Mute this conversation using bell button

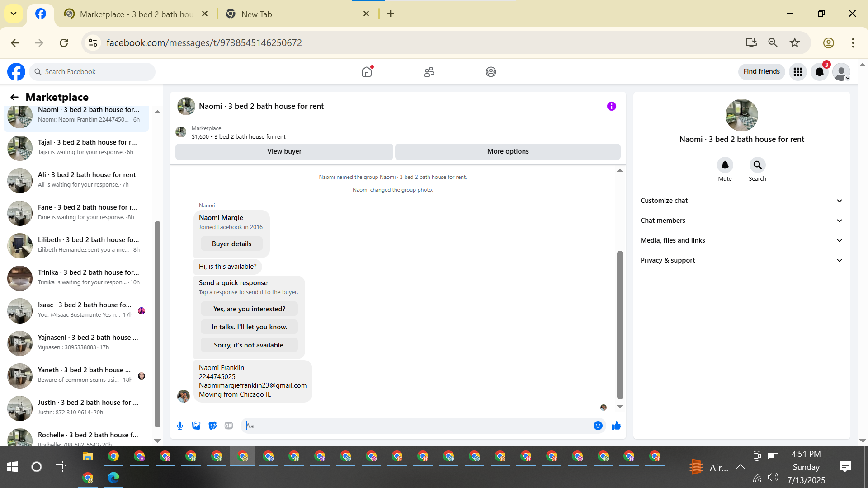[725, 165]
